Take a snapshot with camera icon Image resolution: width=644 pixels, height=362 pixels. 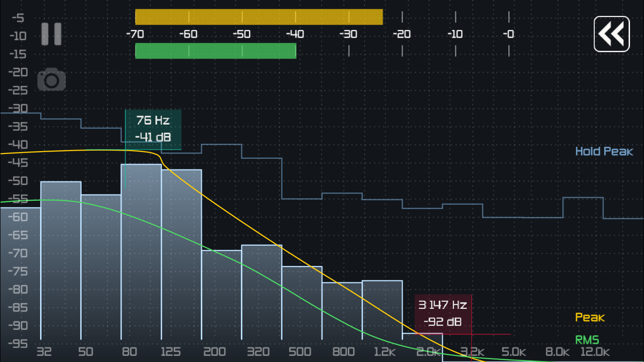click(52, 80)
